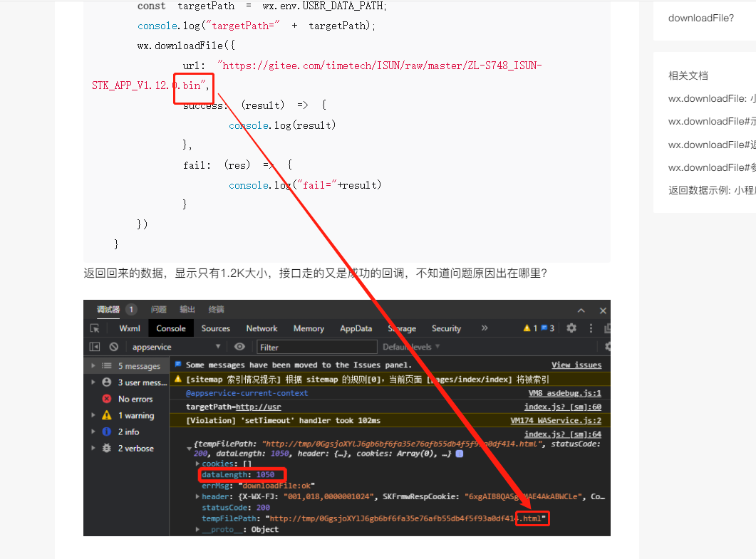Open the 返回数据示例 related doc link
The image size is (756, 559).
[712, 190]
